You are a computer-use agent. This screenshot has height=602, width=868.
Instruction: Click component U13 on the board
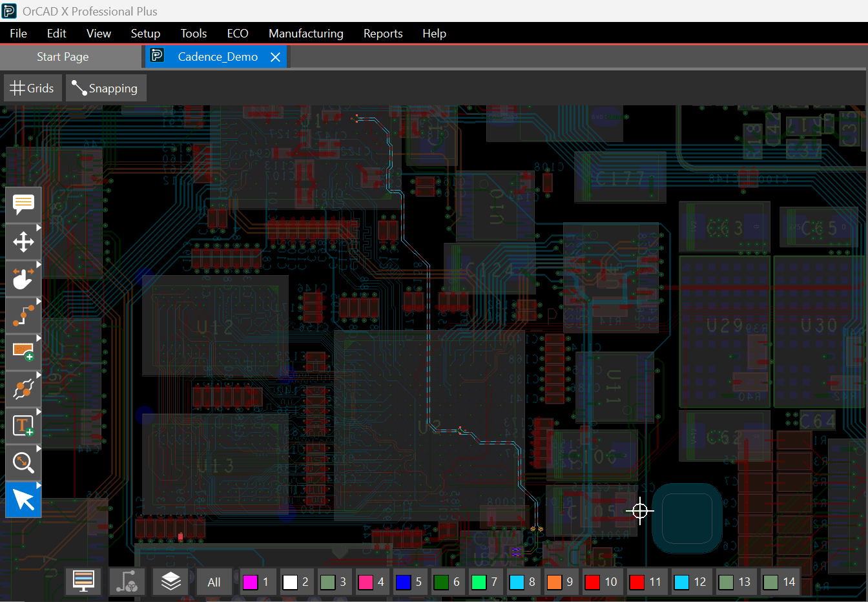(x=215, y=464)
